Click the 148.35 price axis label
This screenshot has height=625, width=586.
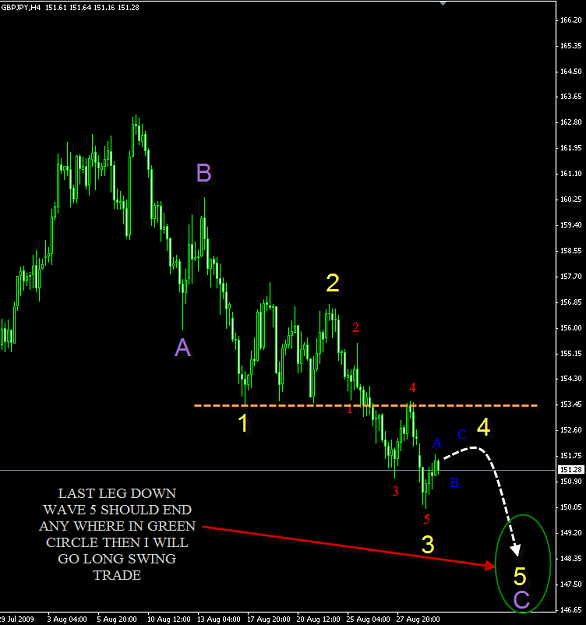click(571, 558)
